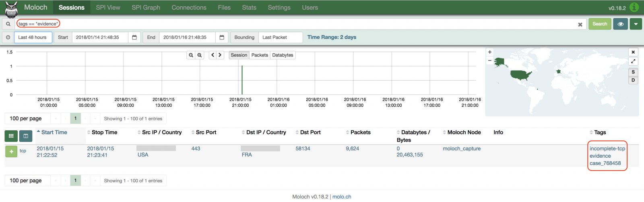
Task: Zoom in the timeline graph
Action: 199,55
